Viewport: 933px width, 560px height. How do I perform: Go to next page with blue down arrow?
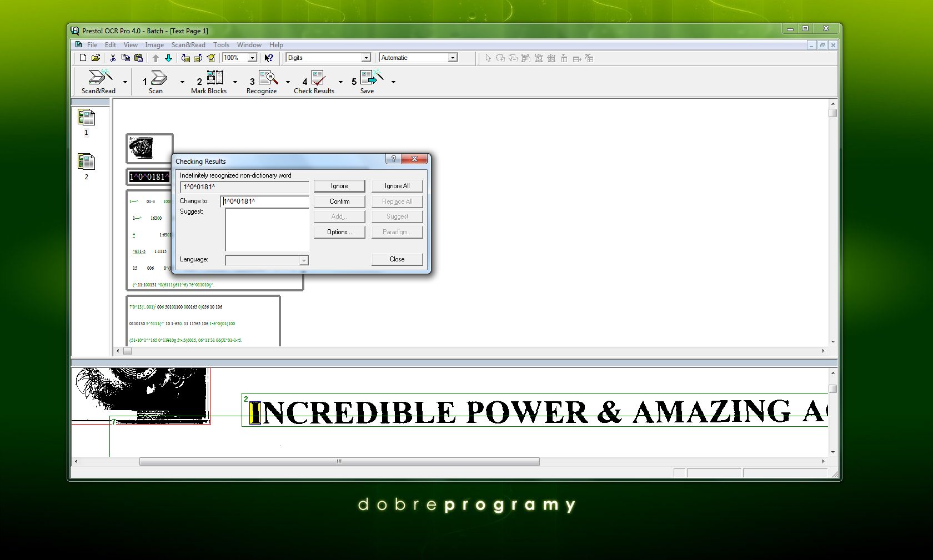pyautogui.click(x=168, y=58)
